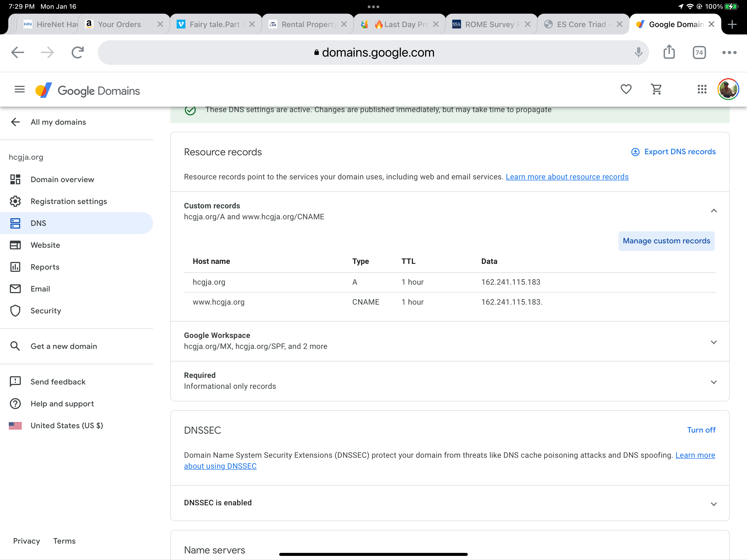747x560 pixels.
Task: Reload the page with refresh icon
Action: point(78,52)
